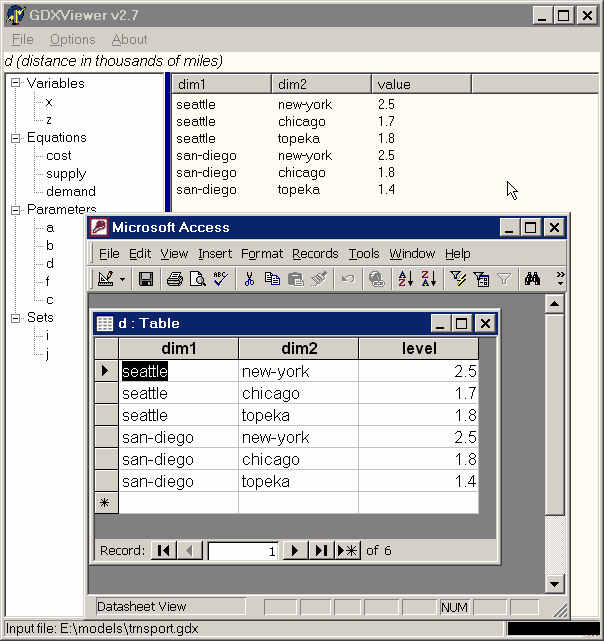Collapse the Parameters tree node
The height and width of the screenshot is (641, 604).
(16, 210)
